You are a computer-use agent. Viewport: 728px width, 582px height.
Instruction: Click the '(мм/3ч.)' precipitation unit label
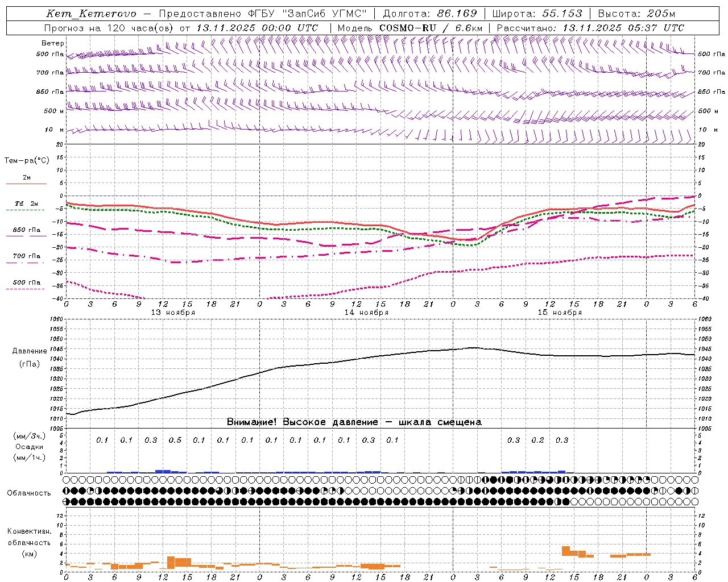coord(30,436)
